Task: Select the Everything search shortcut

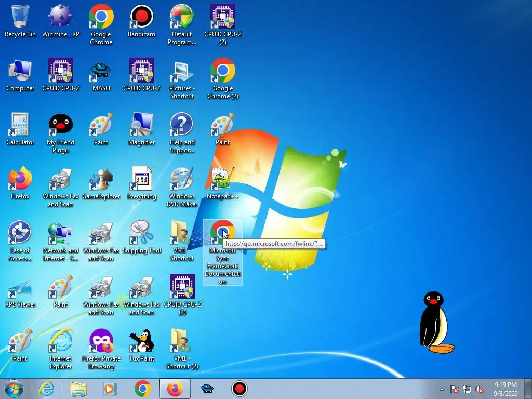Action: coord(141,182)
